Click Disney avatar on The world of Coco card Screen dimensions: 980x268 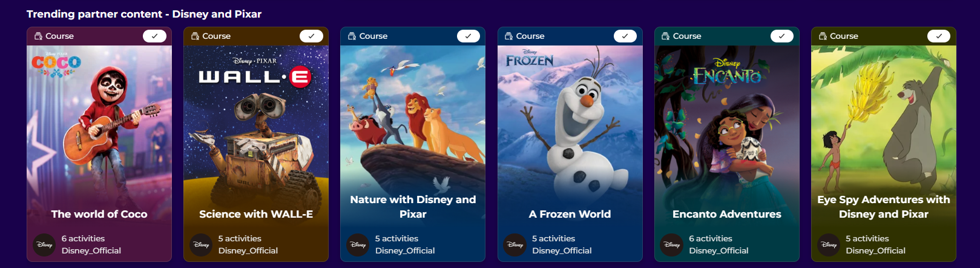(x=44, y=245)
